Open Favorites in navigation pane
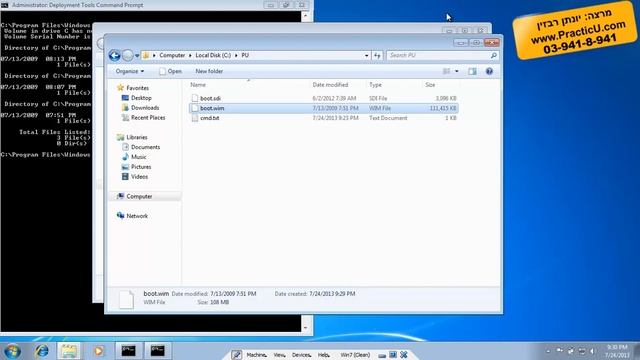Screen dimensions: 640x360 click(x=138, y=88)
